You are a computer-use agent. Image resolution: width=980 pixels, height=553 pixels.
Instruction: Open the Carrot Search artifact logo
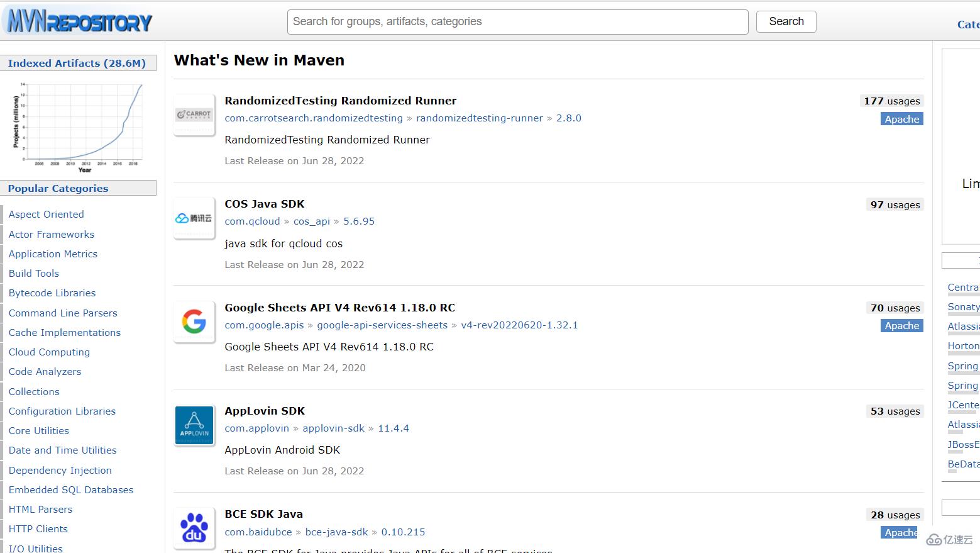click(x=194, y=115)
